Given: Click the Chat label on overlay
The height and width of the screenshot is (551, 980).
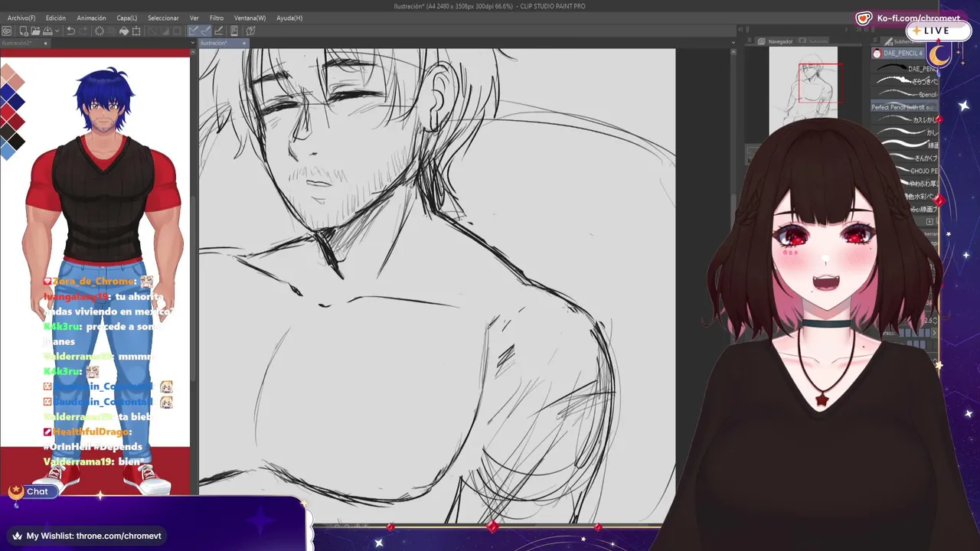Looking at the screenshot, I should (37, 492).
